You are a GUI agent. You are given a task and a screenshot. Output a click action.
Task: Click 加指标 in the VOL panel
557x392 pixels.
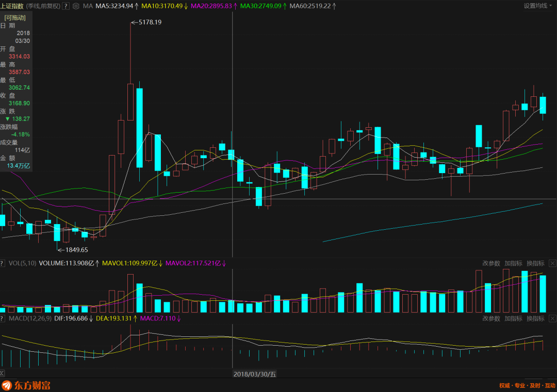coord(513,263)
